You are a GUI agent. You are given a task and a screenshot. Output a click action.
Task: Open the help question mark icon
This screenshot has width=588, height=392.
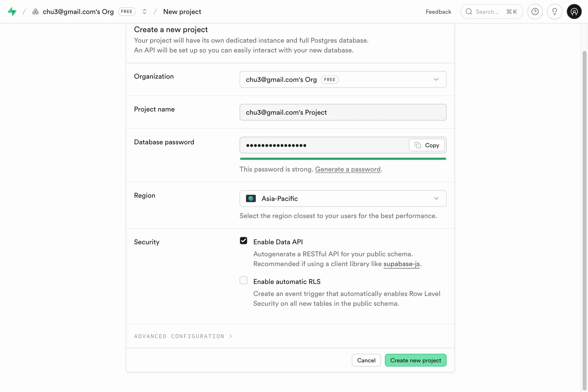click(x=535, y=12)
